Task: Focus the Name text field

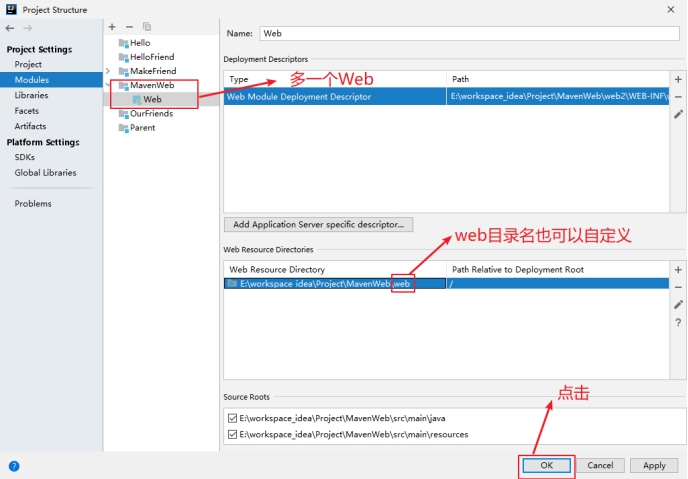Action: [x=468, y=33]
